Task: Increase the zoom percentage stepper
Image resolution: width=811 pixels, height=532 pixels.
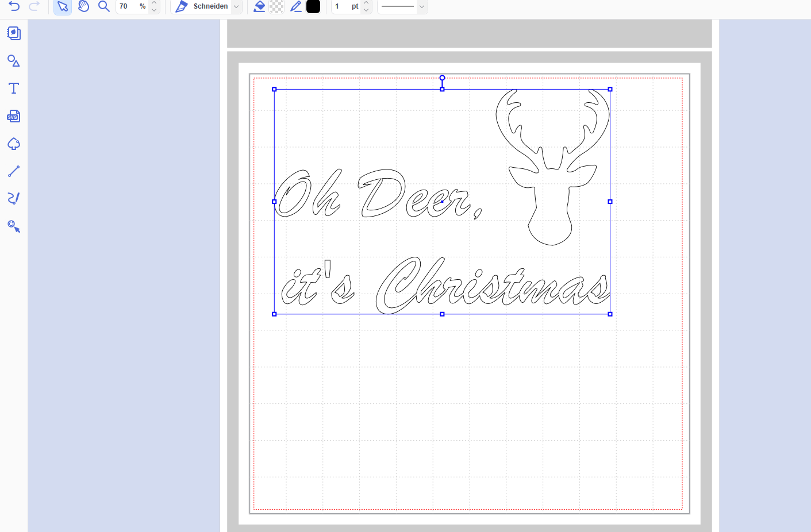Action: [154, 3]
